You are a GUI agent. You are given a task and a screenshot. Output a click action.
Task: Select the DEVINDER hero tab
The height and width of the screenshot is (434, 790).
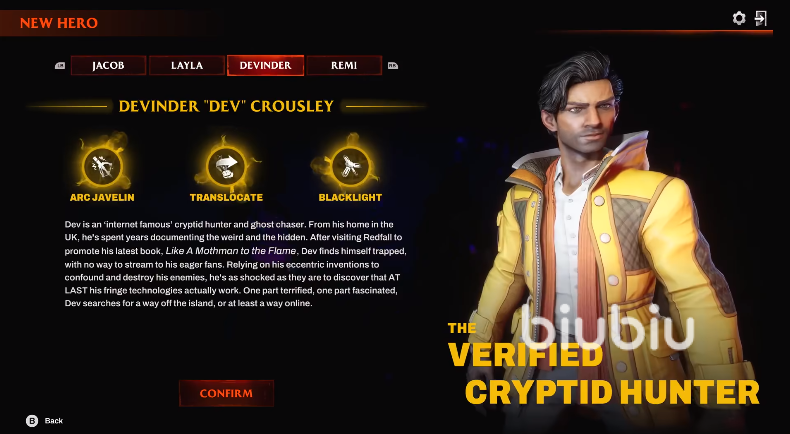pos(266,66)
